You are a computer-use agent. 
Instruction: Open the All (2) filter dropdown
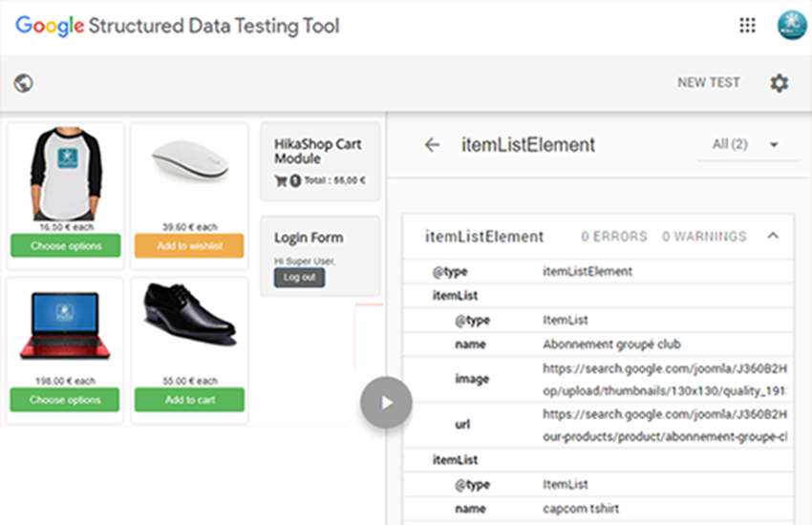tap(746, 144)
